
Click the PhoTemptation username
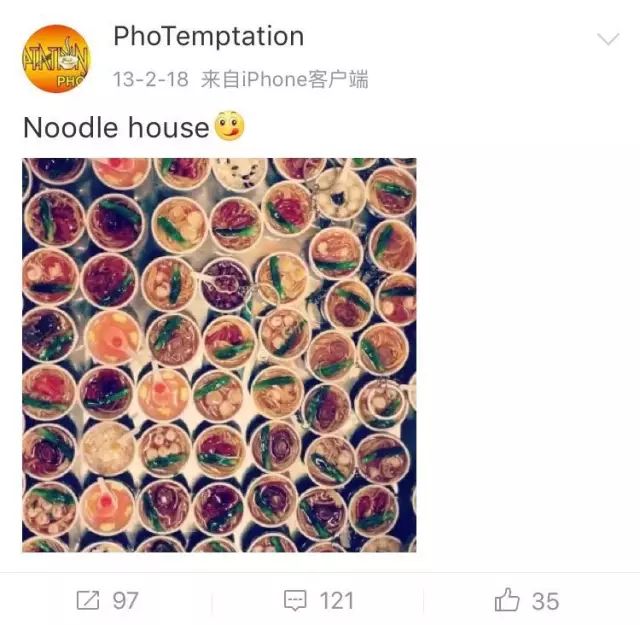click(x=209, y=36)
